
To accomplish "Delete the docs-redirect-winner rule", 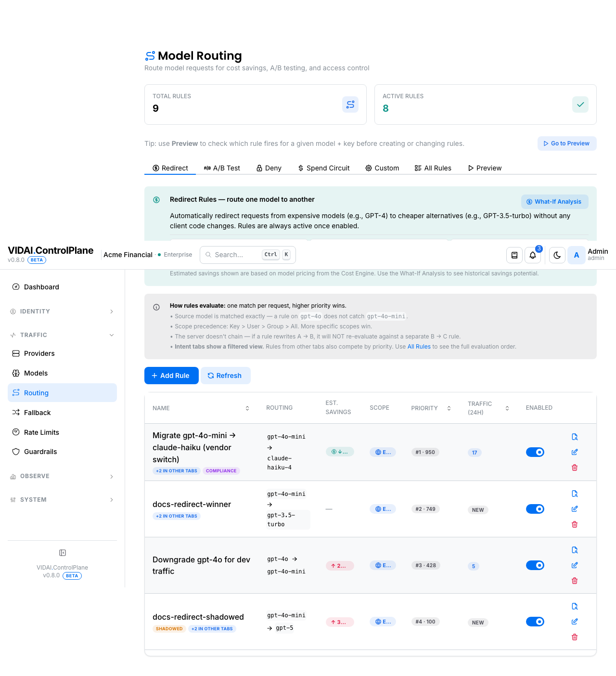I will coord(575,524).
